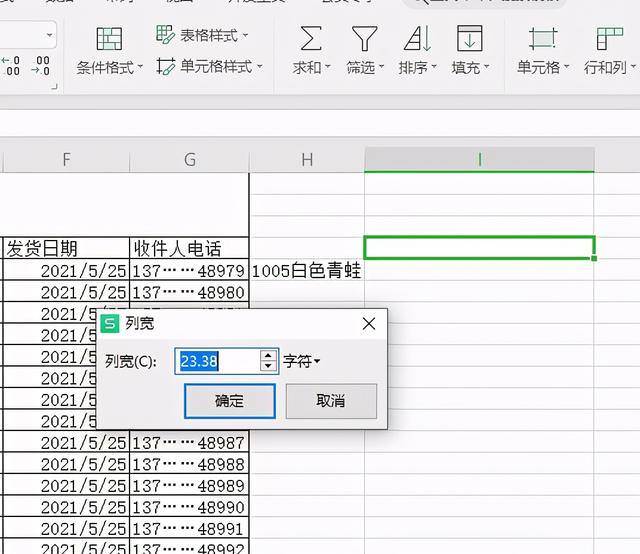Expand the 筛选 dropdown arrow

pos(382,67)
